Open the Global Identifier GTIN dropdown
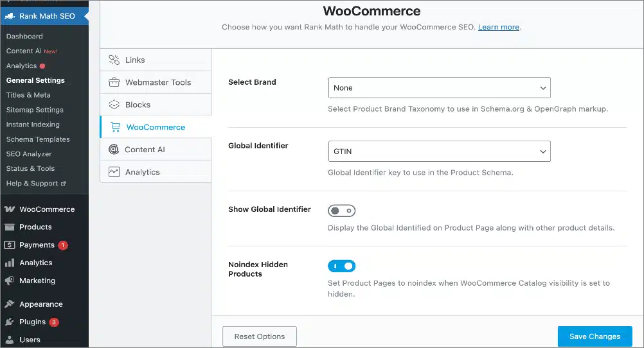Viewport: 644px width, 348px height. pyautogui.click(x=439, y=152)
